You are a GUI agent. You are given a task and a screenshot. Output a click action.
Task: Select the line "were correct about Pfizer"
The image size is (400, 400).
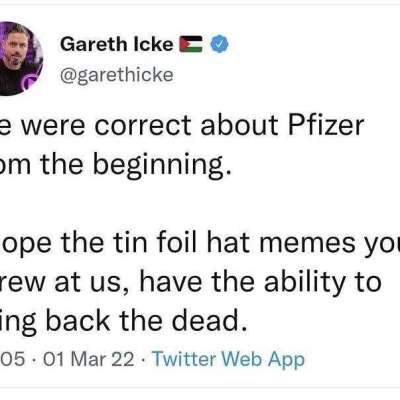pos(182,125)
